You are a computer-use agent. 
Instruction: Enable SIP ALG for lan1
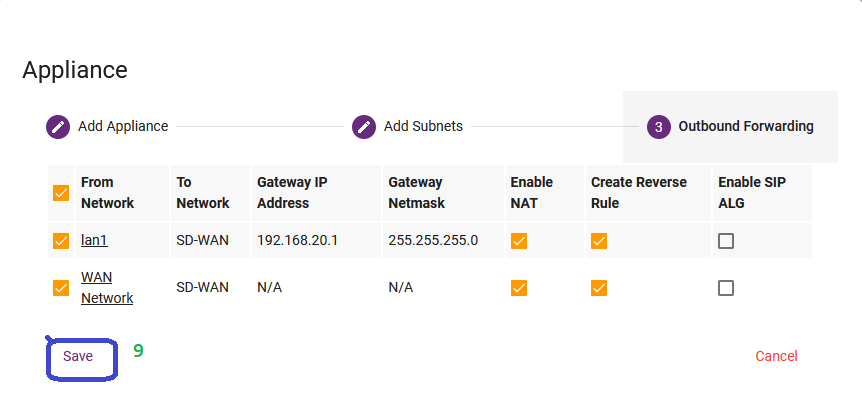click(x=726, y=241)
